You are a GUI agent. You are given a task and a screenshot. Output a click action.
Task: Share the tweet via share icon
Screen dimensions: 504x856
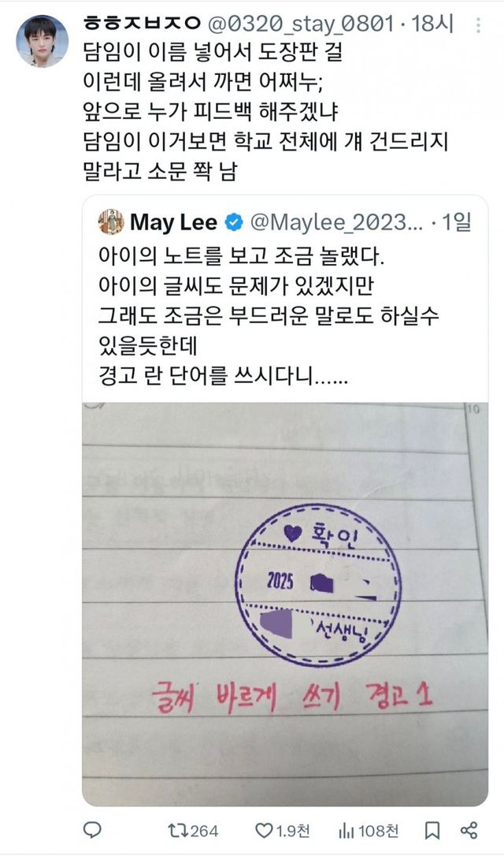pyautogui.click(x=469, y=830)
